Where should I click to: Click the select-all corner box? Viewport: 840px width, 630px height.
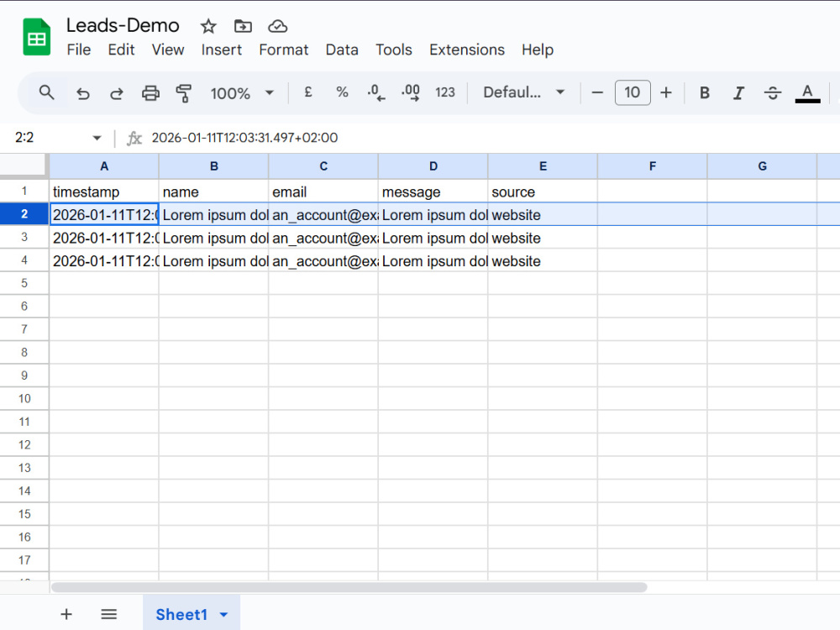coord(24,165)
